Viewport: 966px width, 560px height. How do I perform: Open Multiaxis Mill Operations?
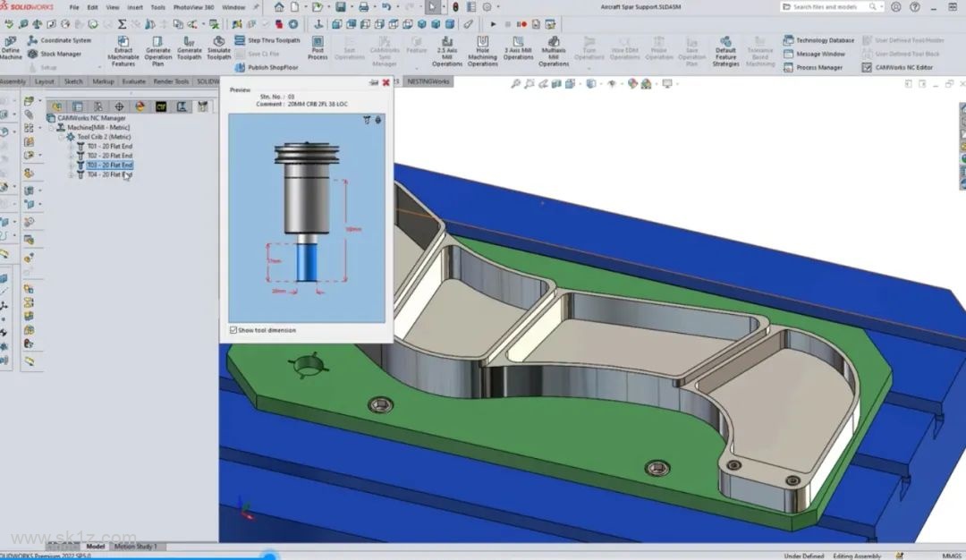pos(554,50)
